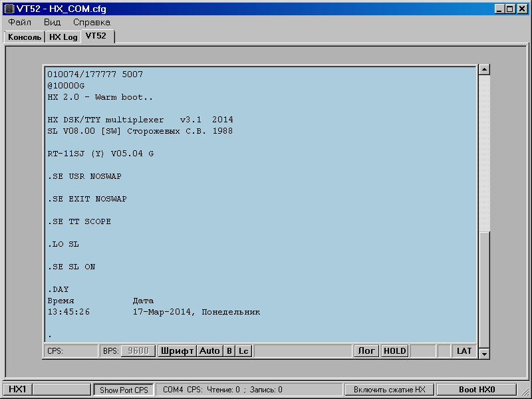Toggle the B button in terminal bar

coord(229,350)
